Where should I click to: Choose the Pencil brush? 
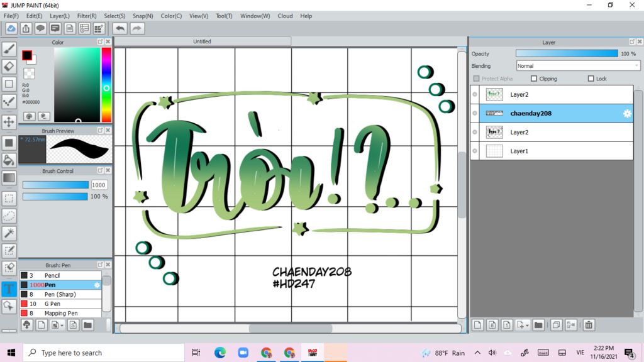[60, 275]
